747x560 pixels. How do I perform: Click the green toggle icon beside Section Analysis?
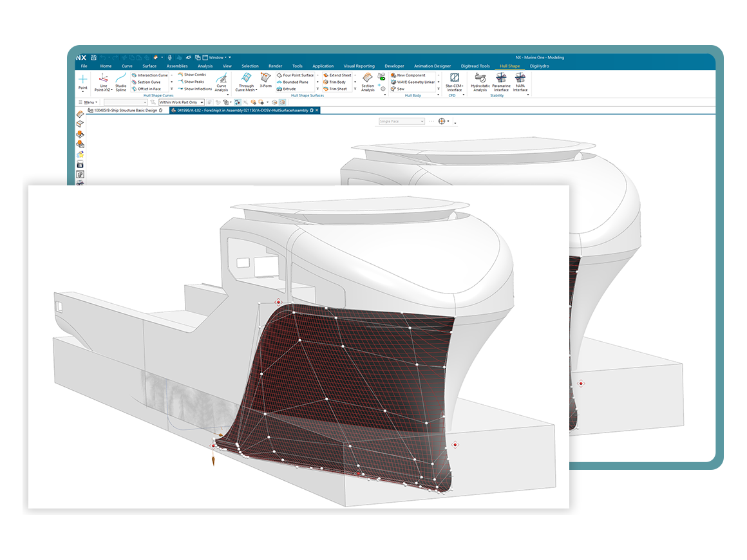tap(381, 76)
